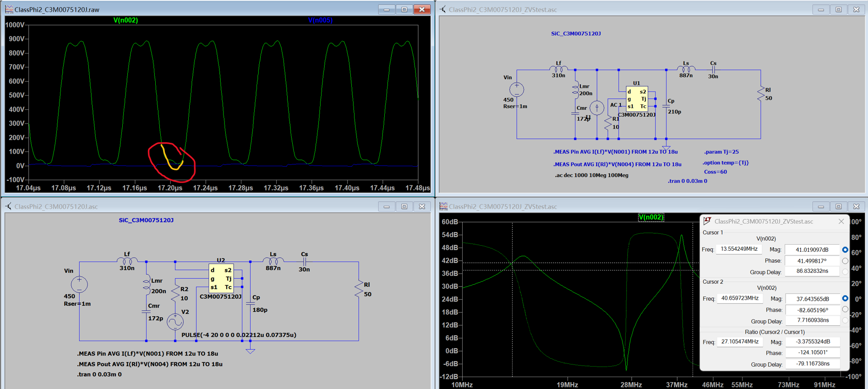Select Cursor 2 Phase radio button
This screenshot has width=868, height=389.
845,309
